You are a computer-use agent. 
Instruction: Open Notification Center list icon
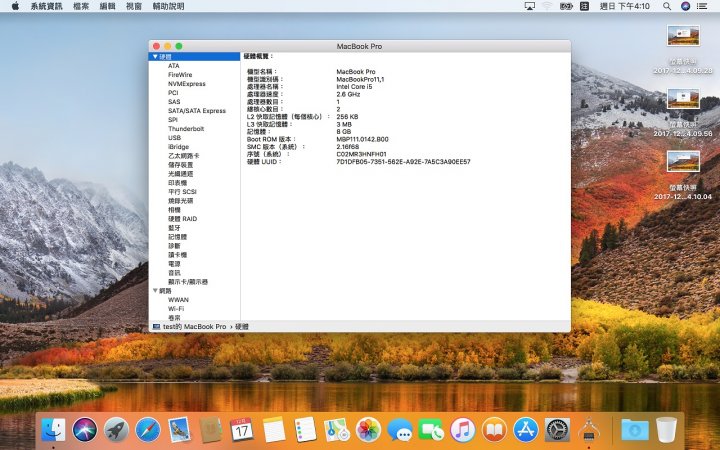click(x=702, y=6)
